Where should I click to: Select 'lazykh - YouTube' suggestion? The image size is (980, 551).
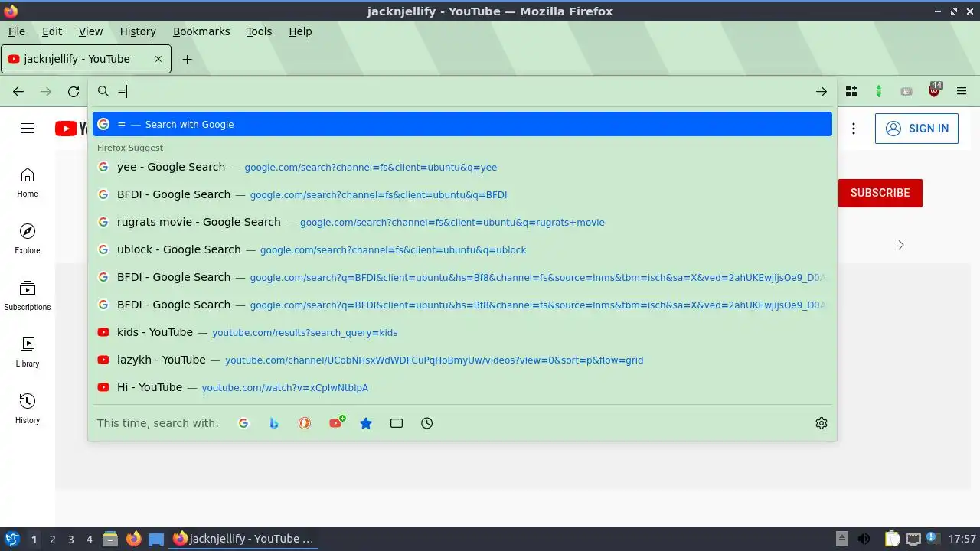(462, 360)
